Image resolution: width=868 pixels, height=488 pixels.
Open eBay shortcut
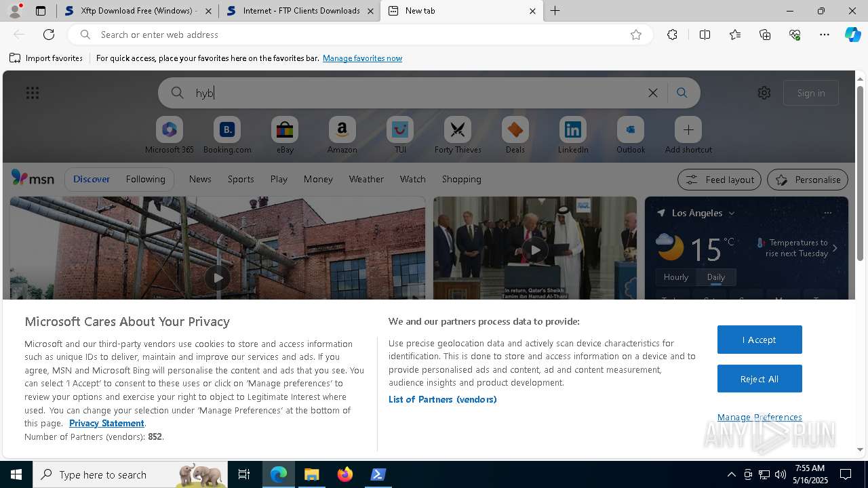click(x=285, y=135)
